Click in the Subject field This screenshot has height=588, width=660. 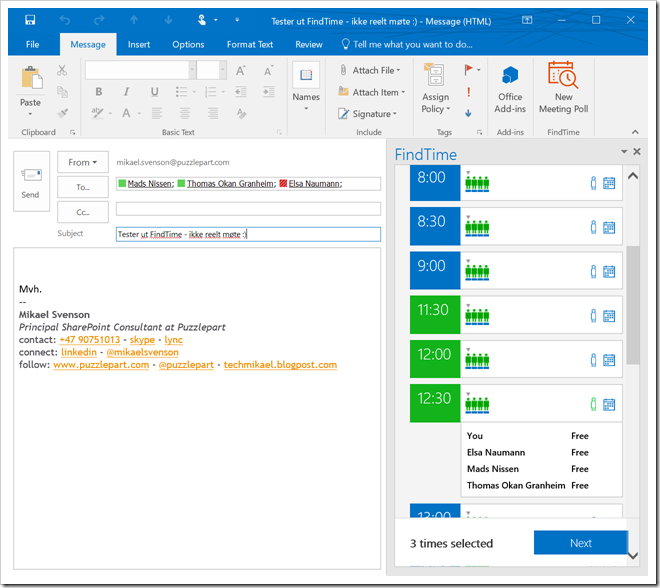[248, 234]
